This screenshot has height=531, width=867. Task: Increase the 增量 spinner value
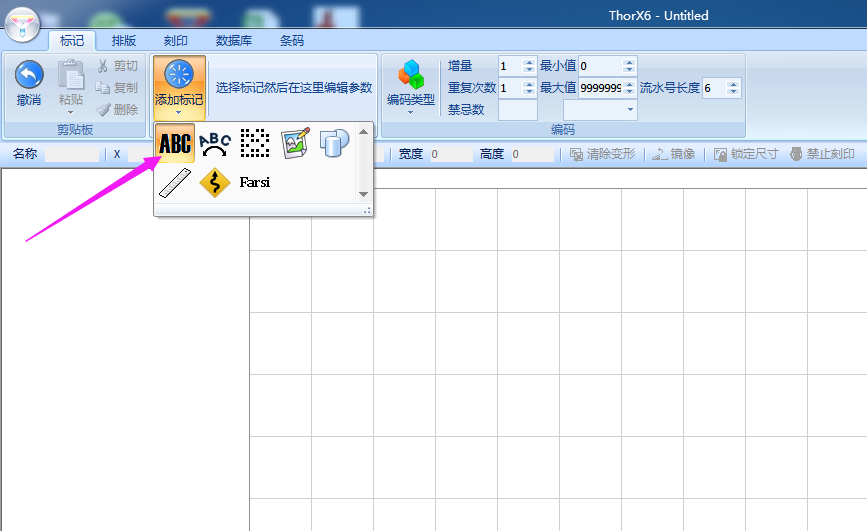point(530,62)
